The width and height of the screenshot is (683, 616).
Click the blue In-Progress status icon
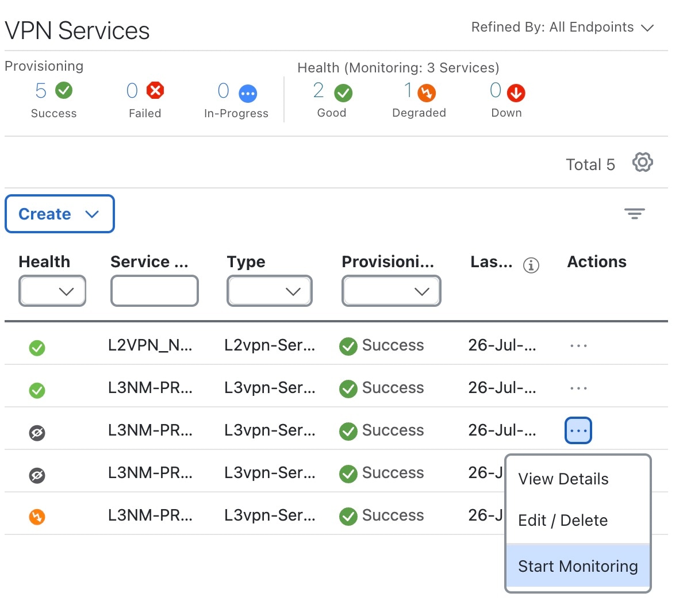(248, 93)
